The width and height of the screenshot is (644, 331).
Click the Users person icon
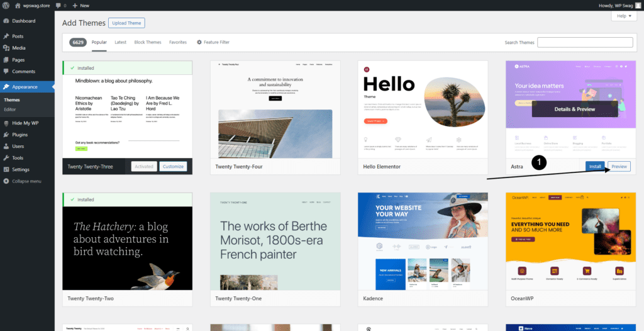point(6,146)
